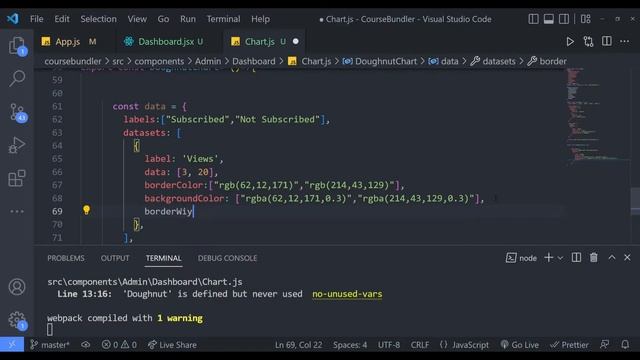Viewport: 640px width, 360px height.
Task: Select the node terminal instance
Action: [x=521, y=258]
